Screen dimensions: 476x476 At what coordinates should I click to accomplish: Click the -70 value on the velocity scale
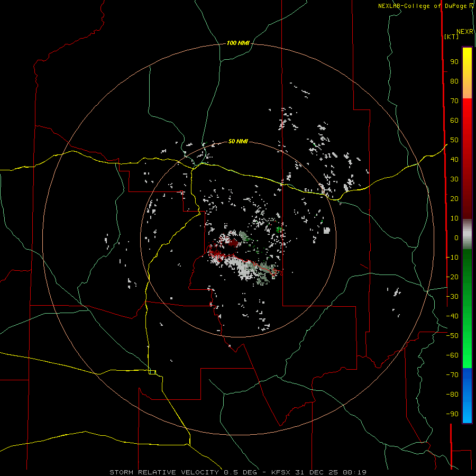coord(452,375)
